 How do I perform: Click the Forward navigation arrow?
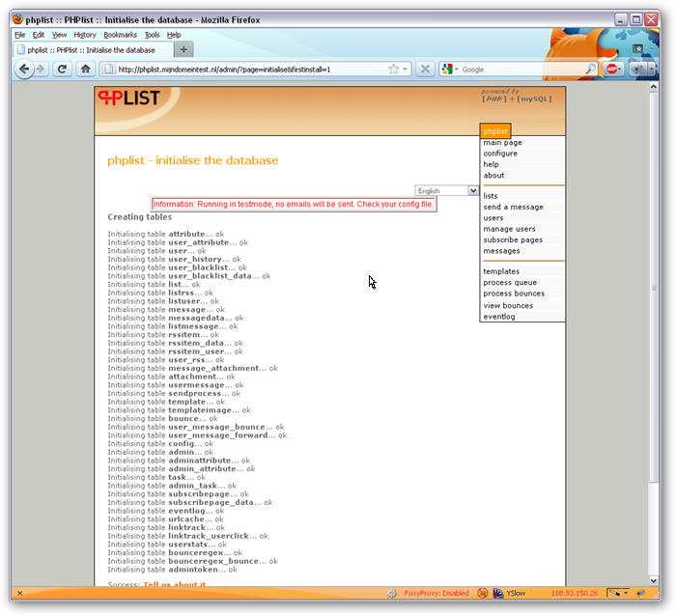click(41, 69)
